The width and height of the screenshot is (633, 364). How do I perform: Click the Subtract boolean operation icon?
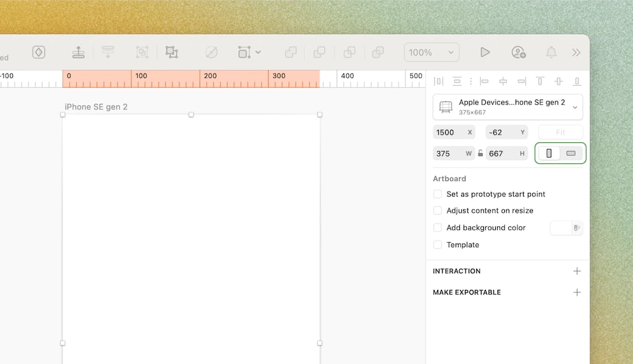click(320, 52)
